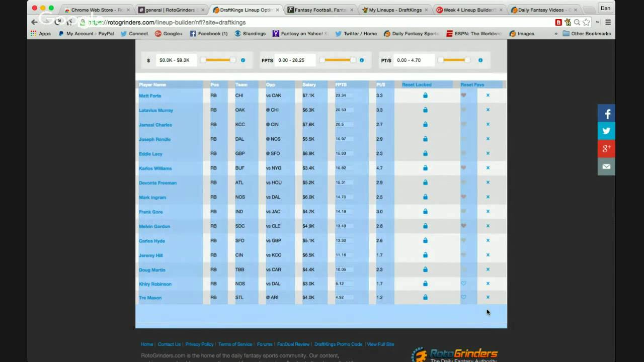644x362 pixels.
Task: Sort table by Team column header
Action: pos(241,84)
